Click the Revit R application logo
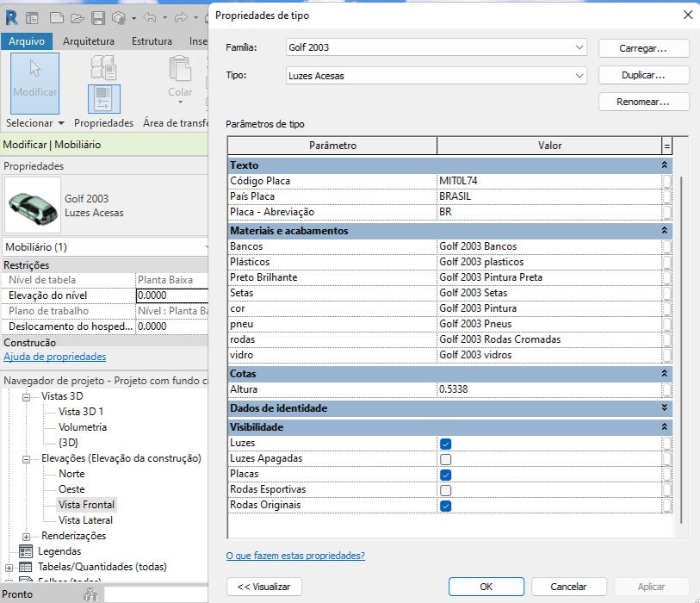The image size is (700, 603). (x=11, y=18)
